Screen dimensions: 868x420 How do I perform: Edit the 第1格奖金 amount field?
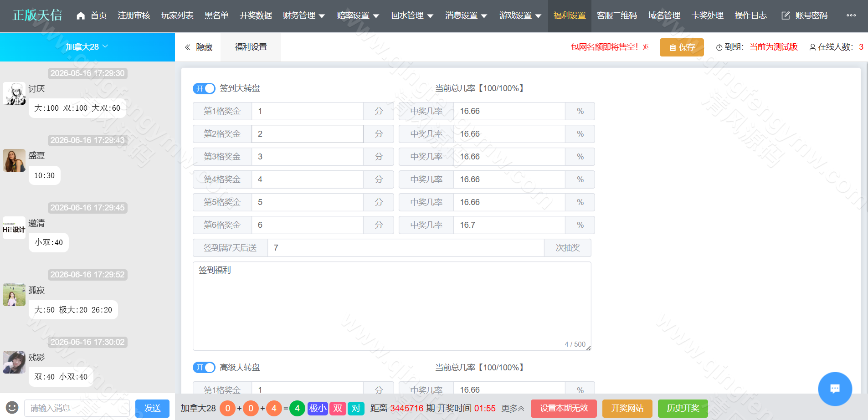coord(308,111)
